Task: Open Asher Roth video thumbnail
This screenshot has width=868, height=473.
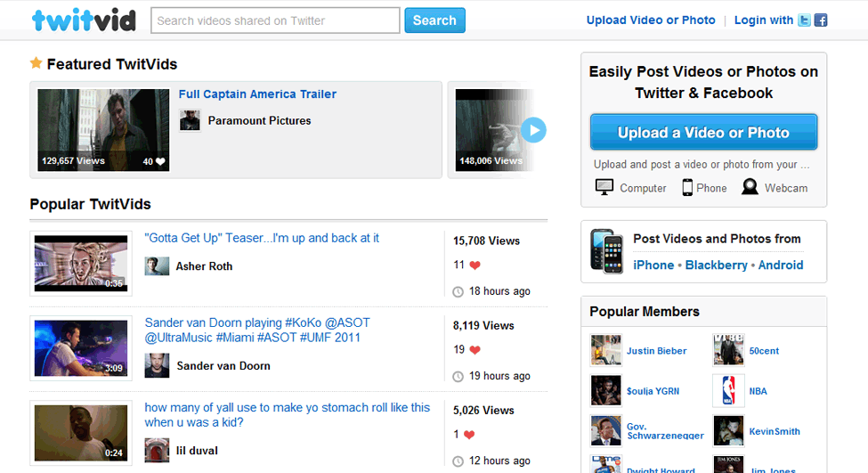Action: pos(81,264)
